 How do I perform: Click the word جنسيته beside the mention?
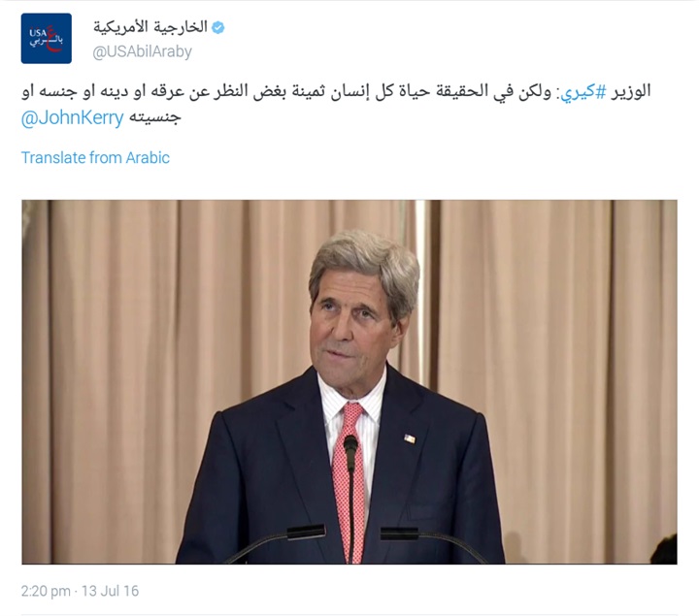[154, 118]
